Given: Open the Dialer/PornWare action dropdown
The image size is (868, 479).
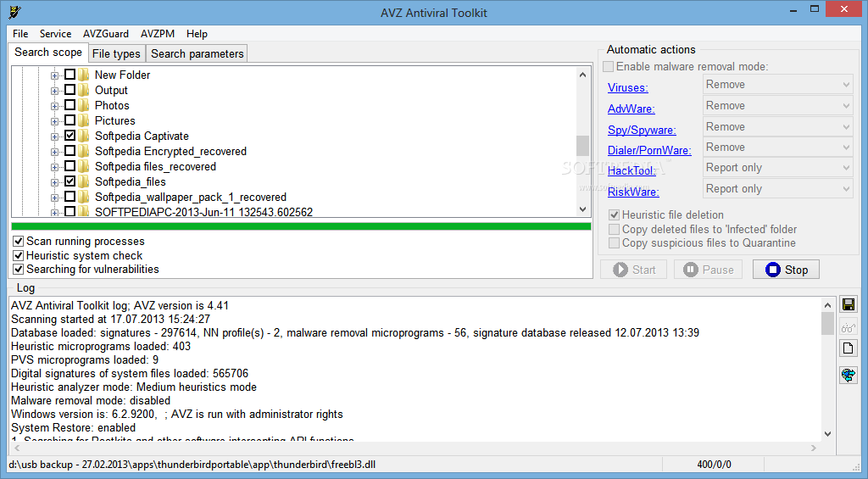Looking at the screenshot, I should (778, 148).
